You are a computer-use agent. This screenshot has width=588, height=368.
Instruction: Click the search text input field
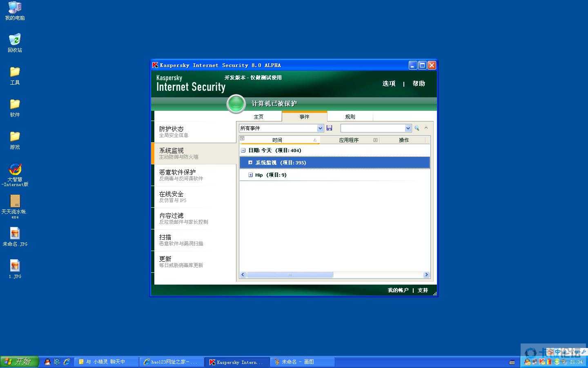click(x=373, y=128)
